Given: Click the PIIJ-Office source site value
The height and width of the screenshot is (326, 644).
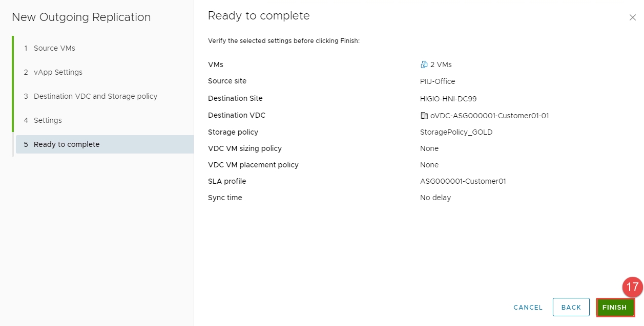Looking at the screenshot, I should tap(438, 81).
